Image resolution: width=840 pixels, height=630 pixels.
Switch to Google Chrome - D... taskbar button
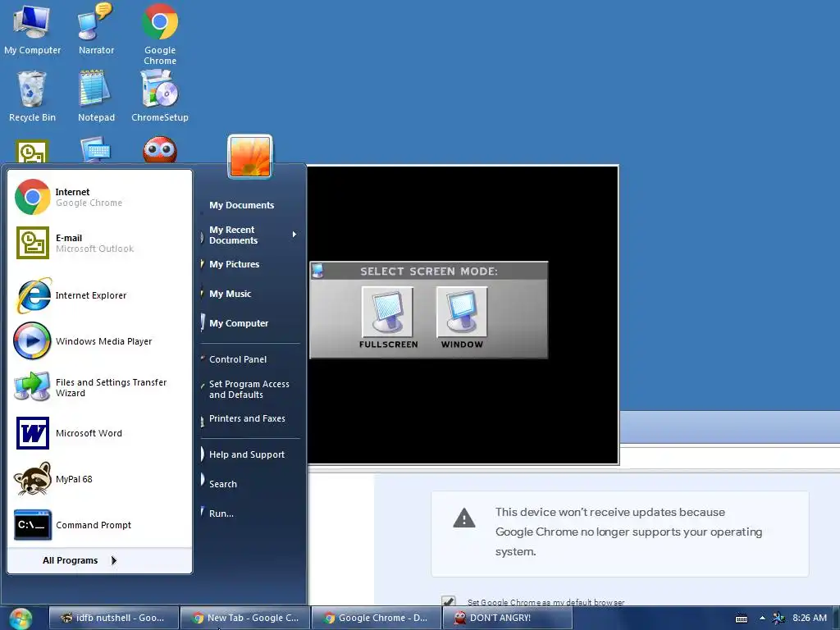[376, 618]
